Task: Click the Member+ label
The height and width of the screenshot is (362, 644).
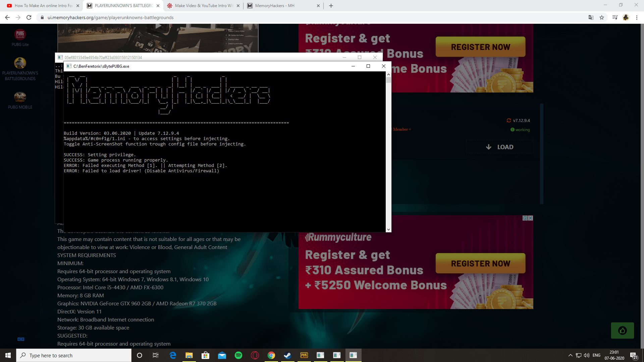Action: (402, 129)
